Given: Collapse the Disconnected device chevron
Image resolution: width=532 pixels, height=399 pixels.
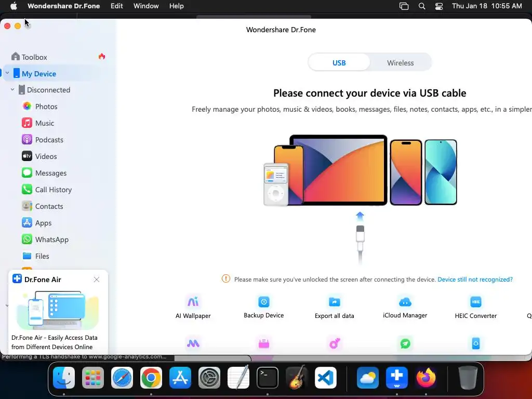Looking at the screenshot, I should point(12,89).
